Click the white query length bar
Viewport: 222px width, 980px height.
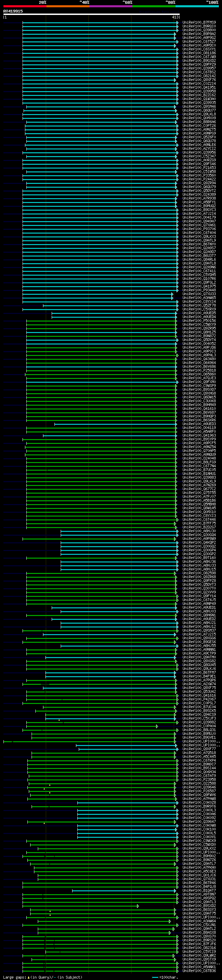point(92,14)
